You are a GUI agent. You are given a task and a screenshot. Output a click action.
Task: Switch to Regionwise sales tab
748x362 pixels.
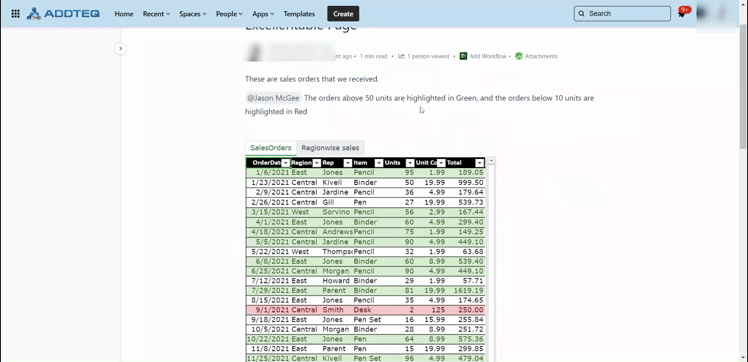point(330,148)
